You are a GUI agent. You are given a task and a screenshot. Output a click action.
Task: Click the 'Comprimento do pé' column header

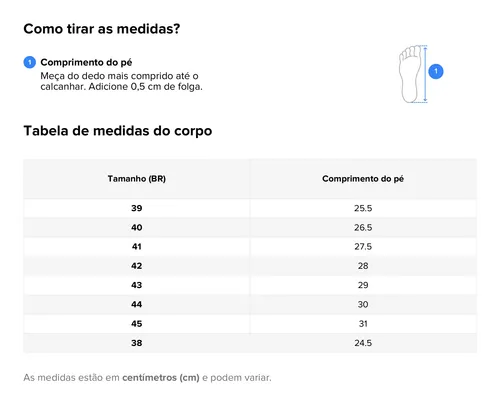(363, 179)
